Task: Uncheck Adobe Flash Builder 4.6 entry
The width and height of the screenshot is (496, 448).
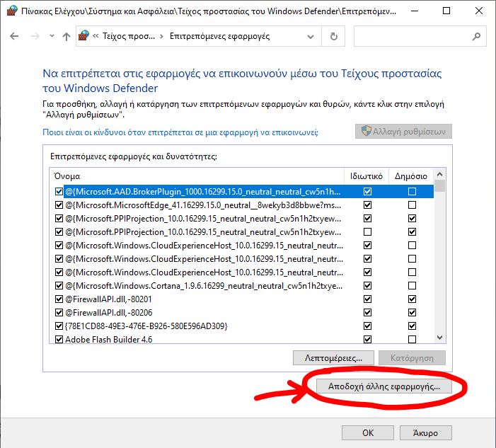Action: [x=59, y=340]
